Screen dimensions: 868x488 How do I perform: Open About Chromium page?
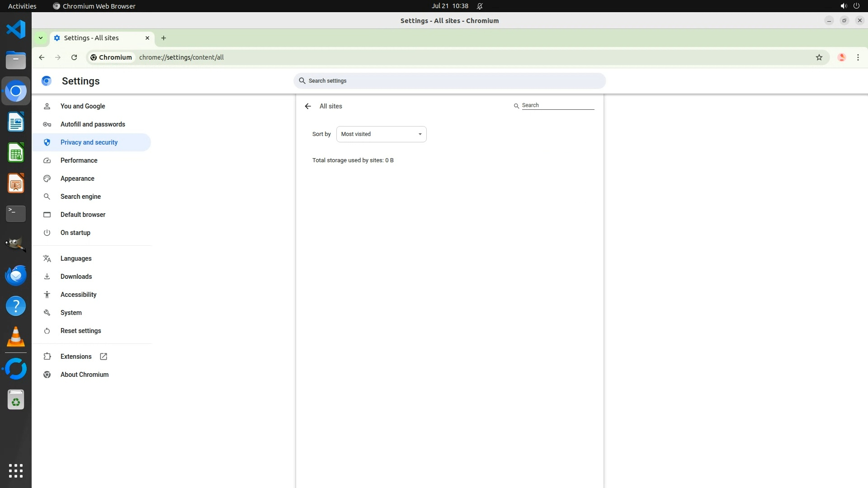(x=85, y=375)
